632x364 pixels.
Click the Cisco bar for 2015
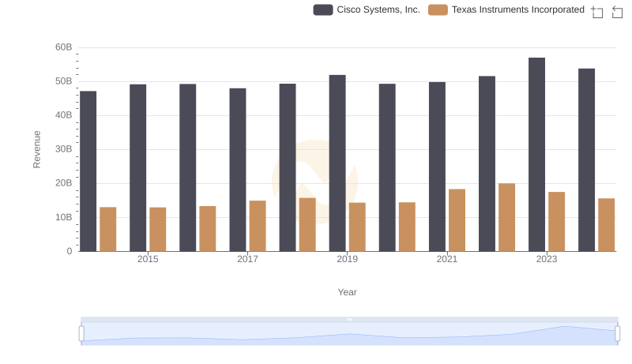click(137, 168)
